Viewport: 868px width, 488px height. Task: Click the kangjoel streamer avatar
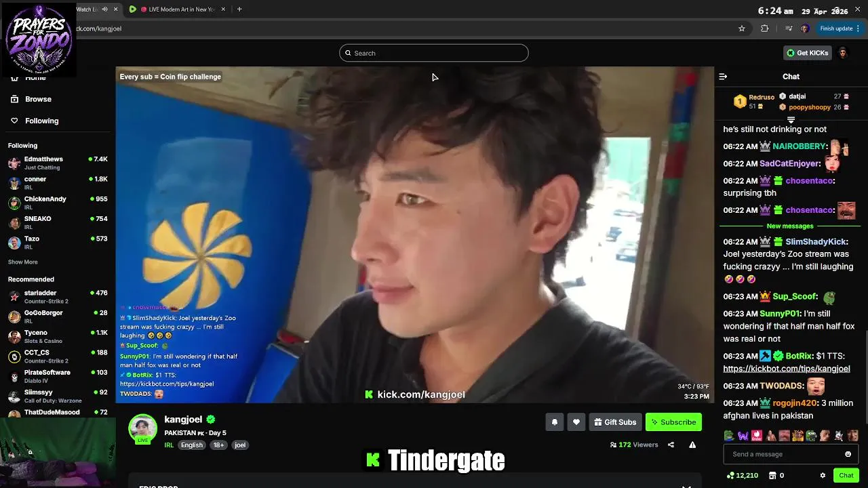(x=142, y=428)
